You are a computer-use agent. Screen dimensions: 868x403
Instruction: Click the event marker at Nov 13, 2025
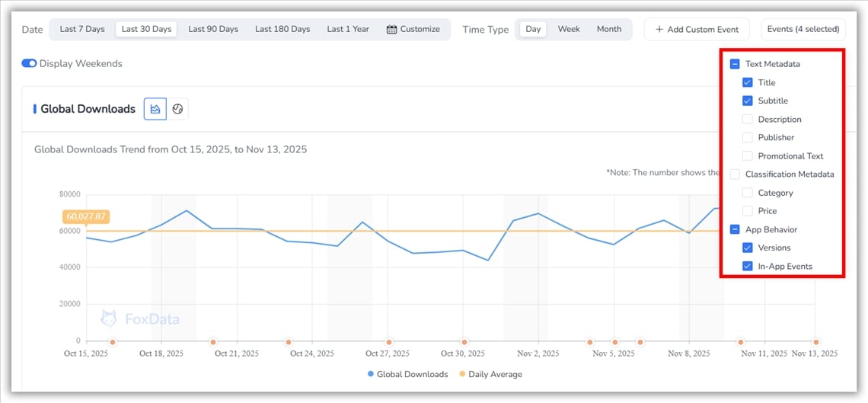pos(815,342)
